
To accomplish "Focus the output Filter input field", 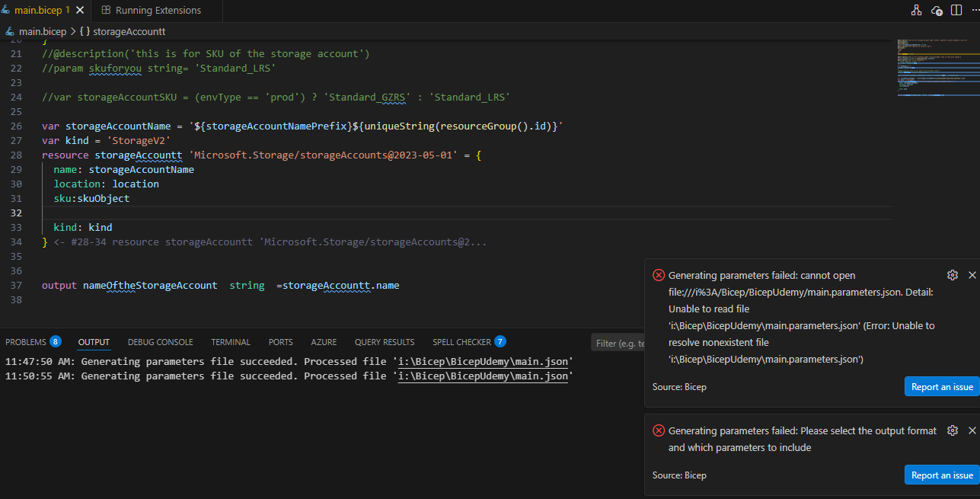I will click(618, 343).
